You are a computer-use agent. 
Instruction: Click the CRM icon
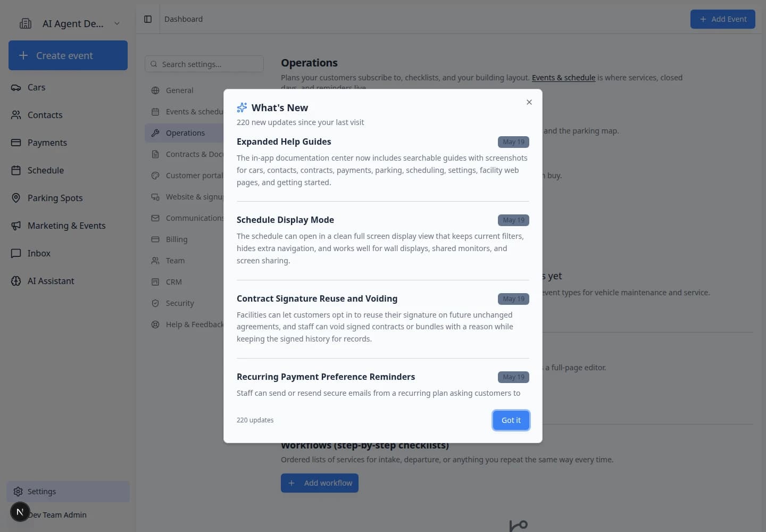155,282
